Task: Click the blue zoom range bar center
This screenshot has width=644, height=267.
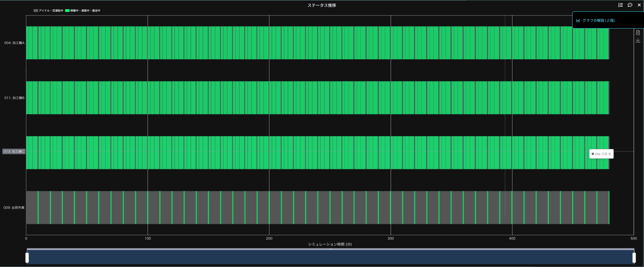Action: tap(331, 257)
